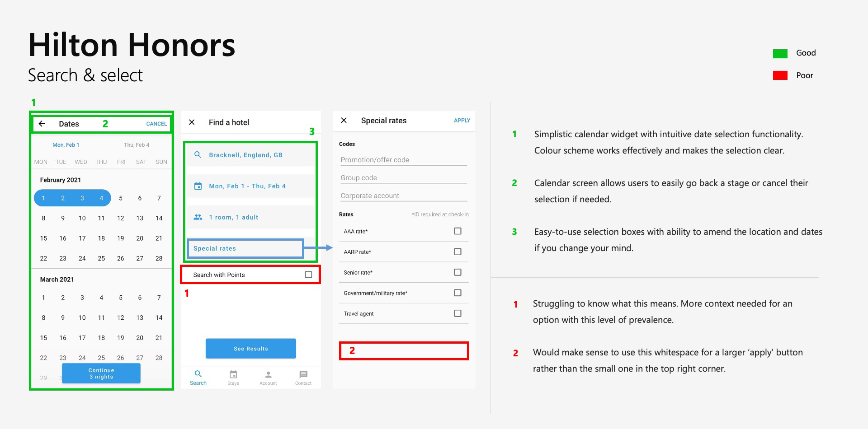Close the Find a hotel screen
868x429 pixels.
pyautogui.click(x=192, y=122)
